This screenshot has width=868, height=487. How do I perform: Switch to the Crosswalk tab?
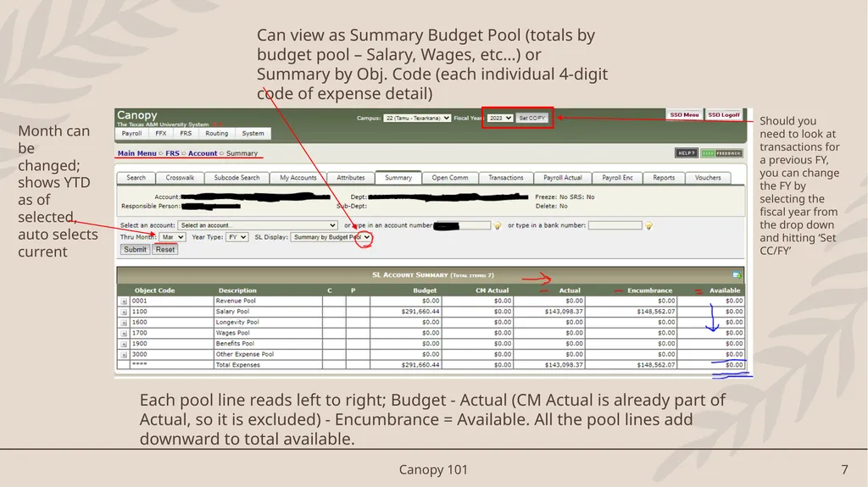[180, 178]
